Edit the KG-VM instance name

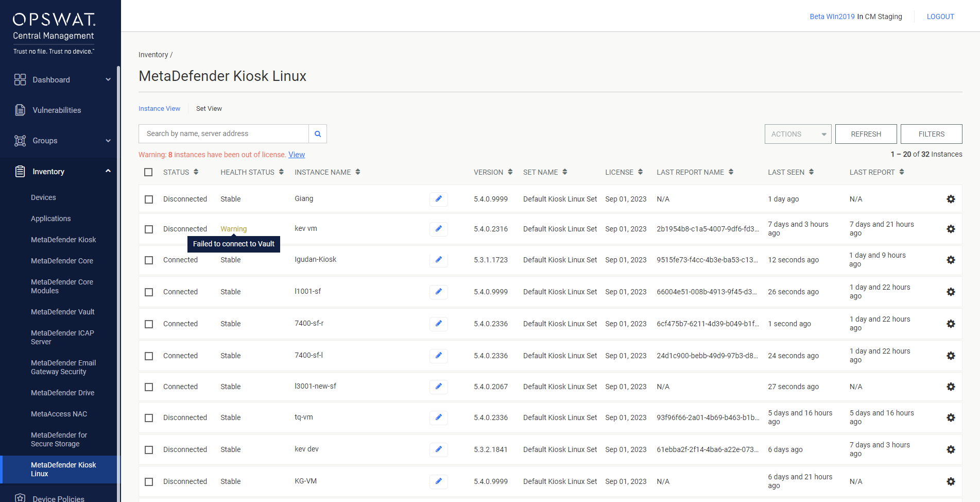coord(439,481)
